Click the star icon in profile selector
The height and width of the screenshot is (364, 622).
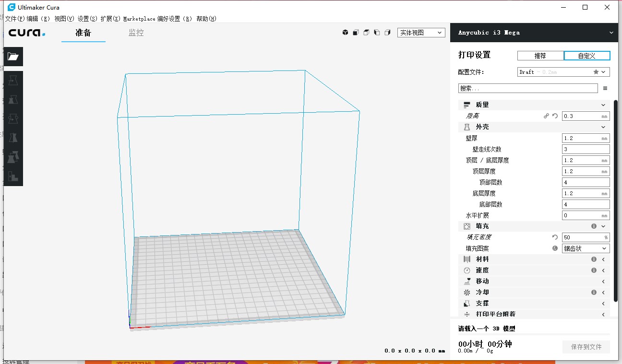click(x=596, y=72)
